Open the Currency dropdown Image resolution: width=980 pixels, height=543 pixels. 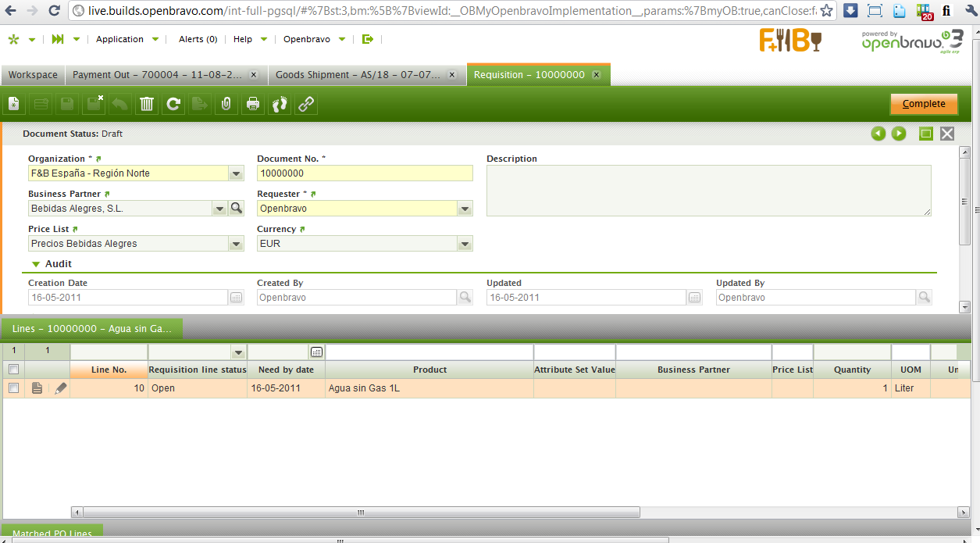[x=465, y=244]
